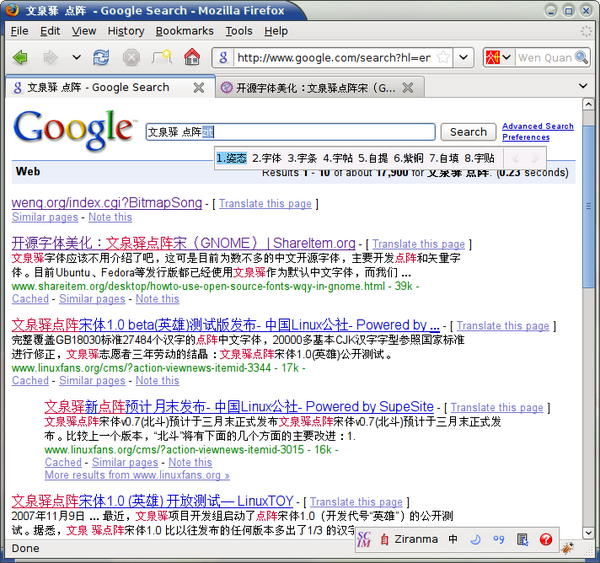Screen dimensions: 600x563
Task: Open the View menu
Action: coord(84,31)
